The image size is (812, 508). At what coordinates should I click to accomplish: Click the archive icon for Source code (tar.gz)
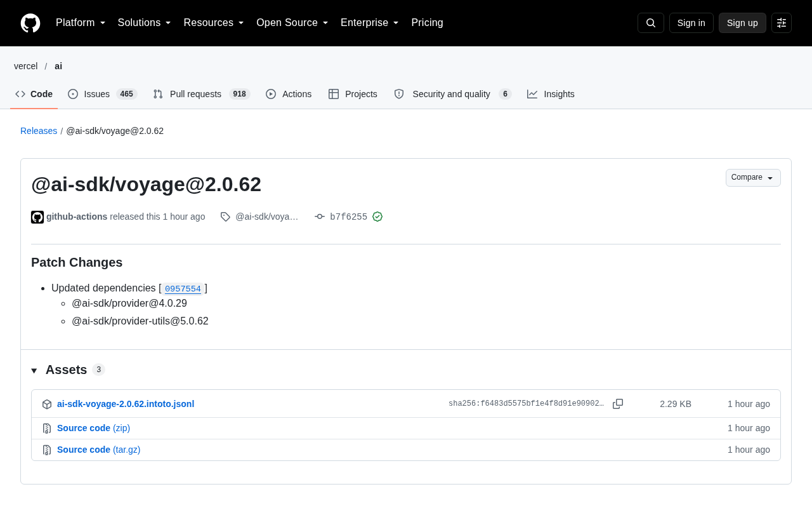click(47, 450)
